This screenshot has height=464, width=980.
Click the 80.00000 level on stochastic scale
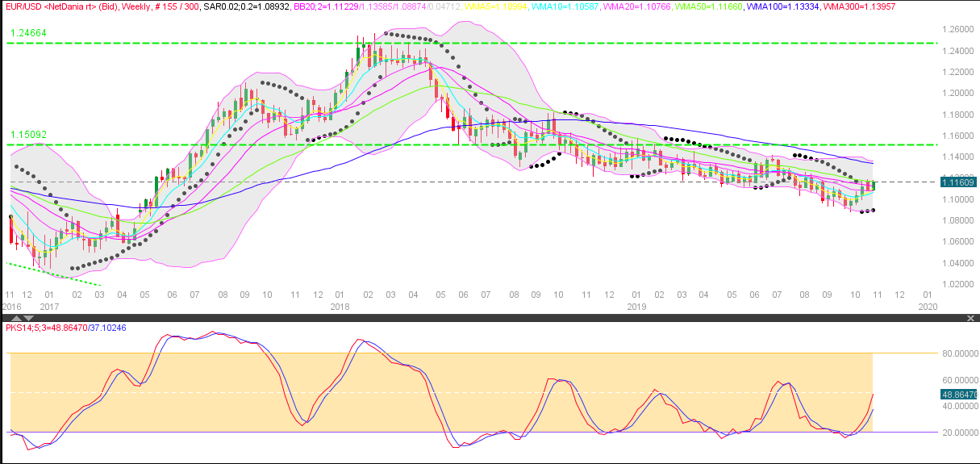(x=959, y=353)
